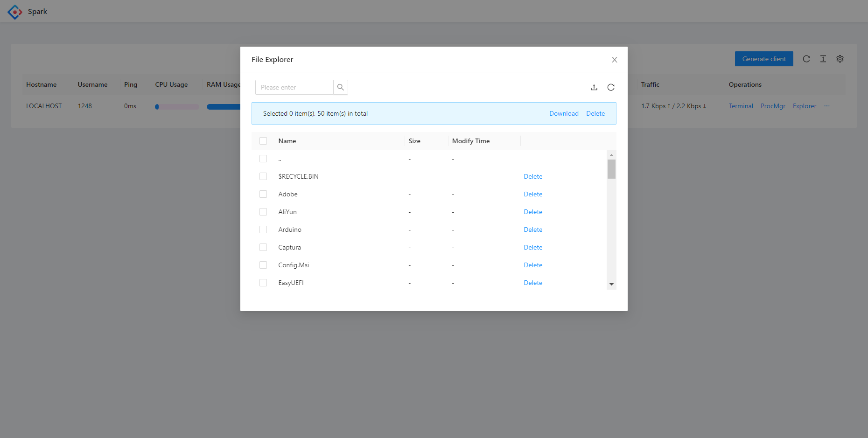
Task: Delete the Adobe folder
Action: click(x=533, y=194)
